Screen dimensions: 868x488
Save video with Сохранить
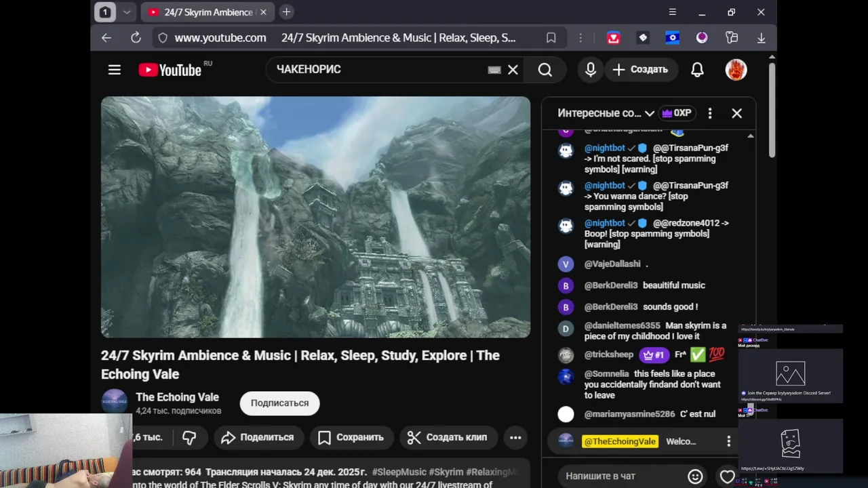click(x=351, y=437)
